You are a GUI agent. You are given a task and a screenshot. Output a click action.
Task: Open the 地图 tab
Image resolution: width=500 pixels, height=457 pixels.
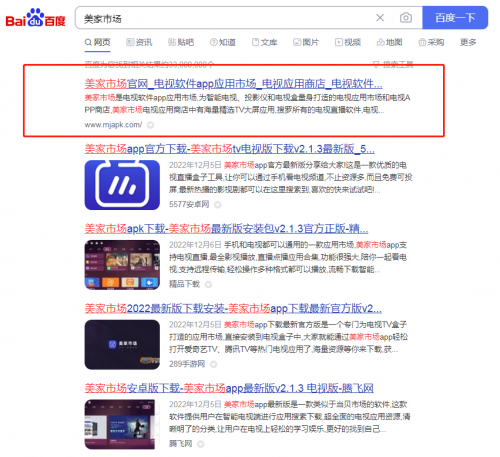coord(390,42)
